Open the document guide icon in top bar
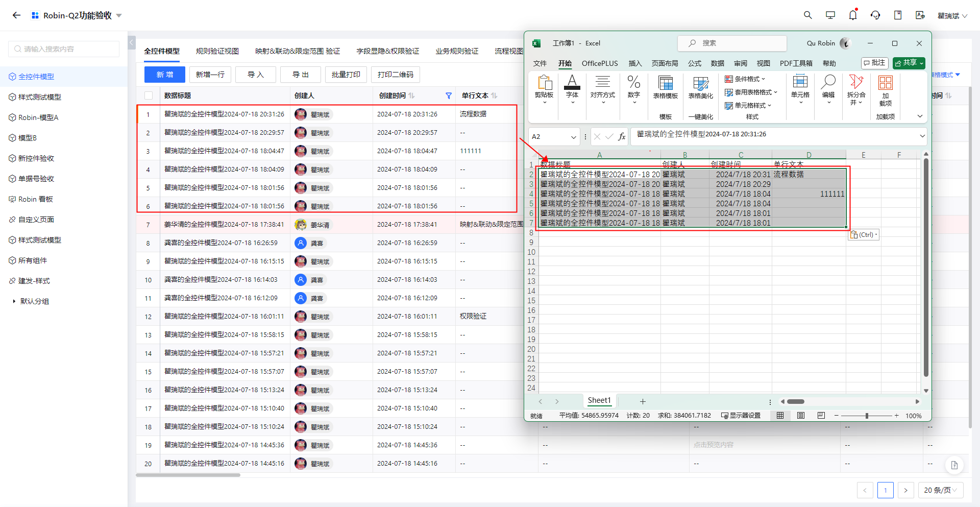Image resolution: width=980 pixels, height=507 pixels. [898, 15]
